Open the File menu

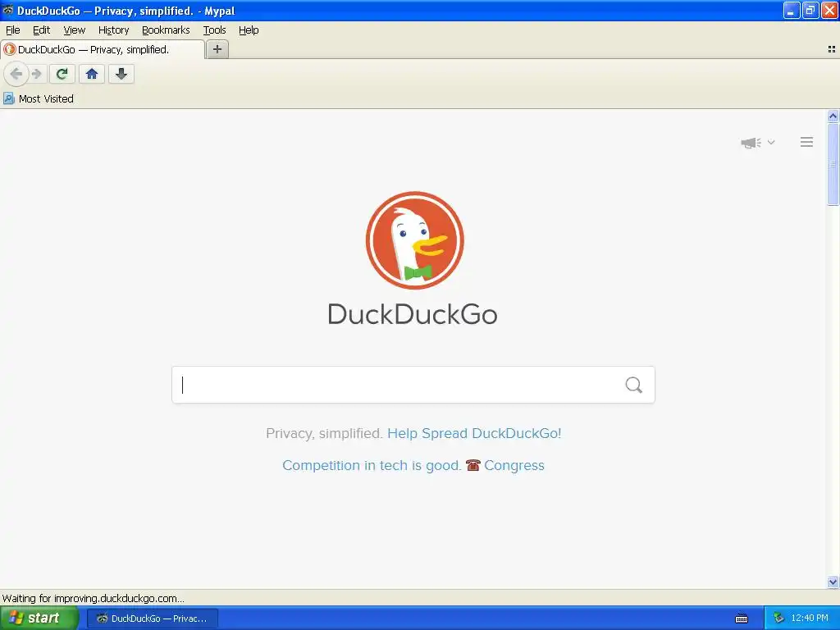[x=13, y=30]
